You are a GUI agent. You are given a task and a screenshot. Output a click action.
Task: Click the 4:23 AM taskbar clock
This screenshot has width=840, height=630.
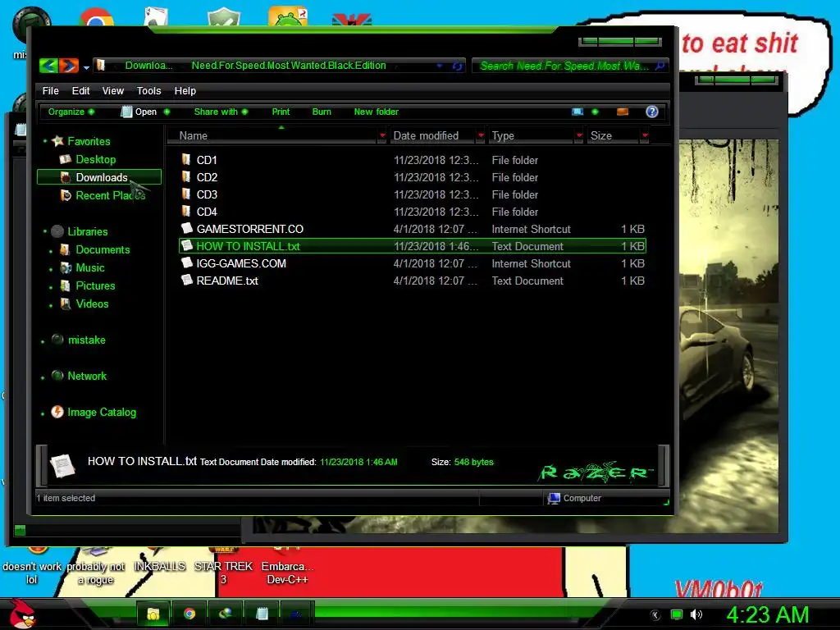[x=767, y=615]
